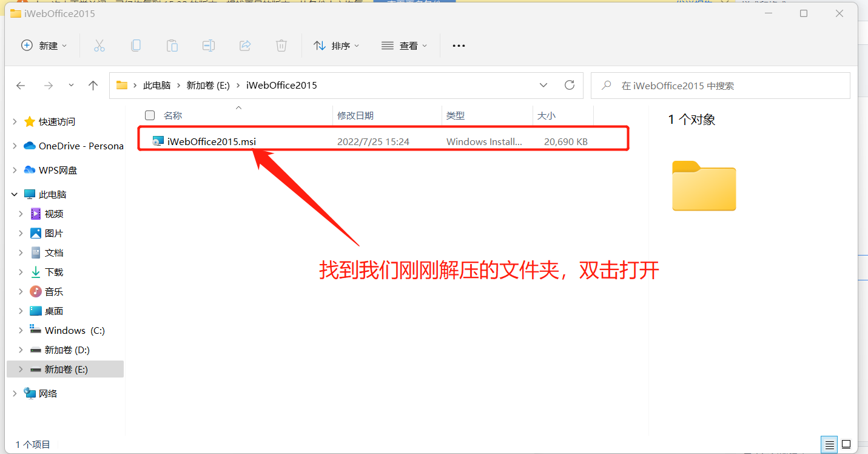Click the Copy icon in toolbar
868x454 pixels.
[136, 46]
